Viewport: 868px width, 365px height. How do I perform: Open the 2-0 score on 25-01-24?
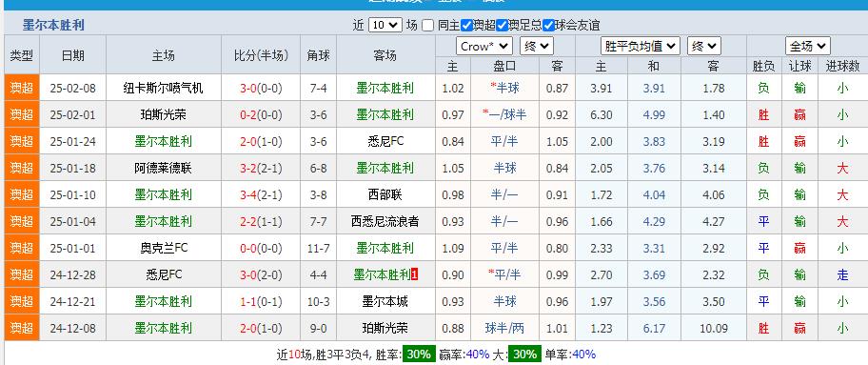pos(248,141)
